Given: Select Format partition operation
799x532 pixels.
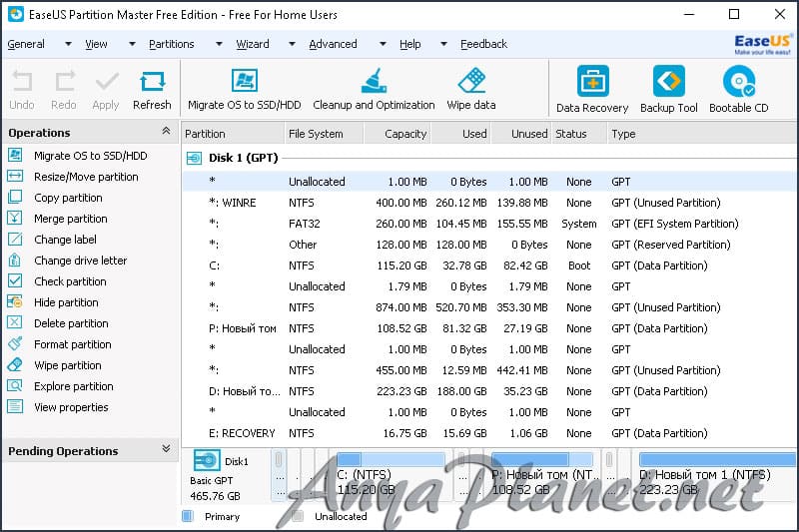Looking at the screenshot, I should point(72,344).
